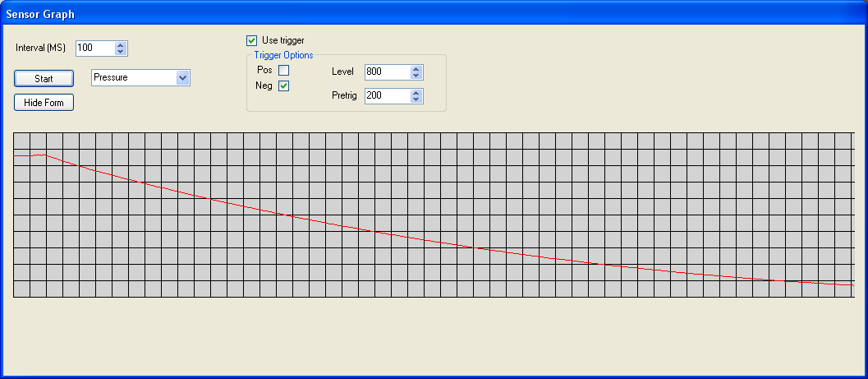Decrease the Interval (MS) value
Viewport: 868px width, 379px height.
(121, 52)
